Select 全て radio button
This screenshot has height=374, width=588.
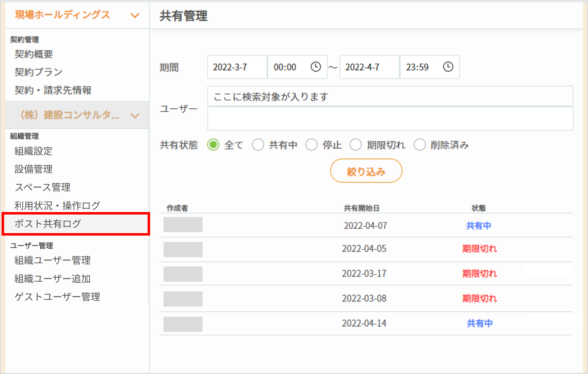pyautogui.click(x=213, y=145)
